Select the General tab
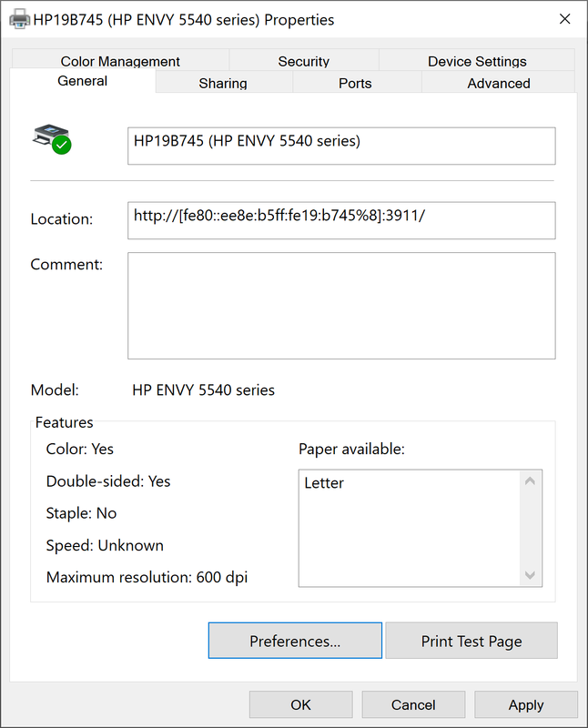The width and height of the screenshot is (588, 728). (x=82, y=82)
